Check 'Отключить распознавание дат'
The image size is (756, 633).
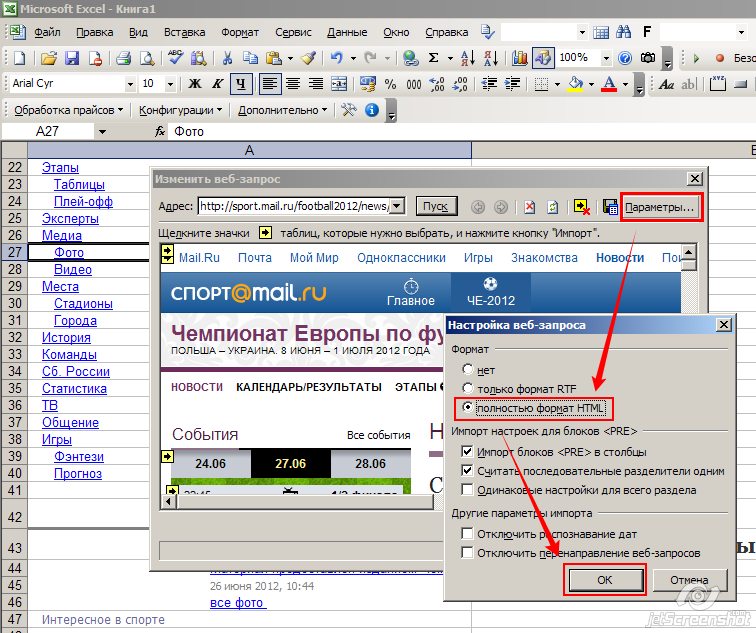(x=467, y=533)
